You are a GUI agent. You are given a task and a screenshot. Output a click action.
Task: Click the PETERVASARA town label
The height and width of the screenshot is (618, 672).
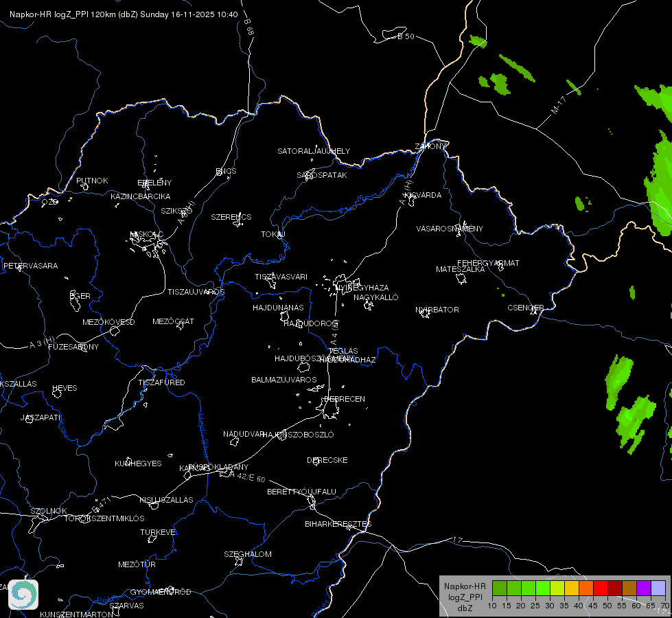[30, 266]
